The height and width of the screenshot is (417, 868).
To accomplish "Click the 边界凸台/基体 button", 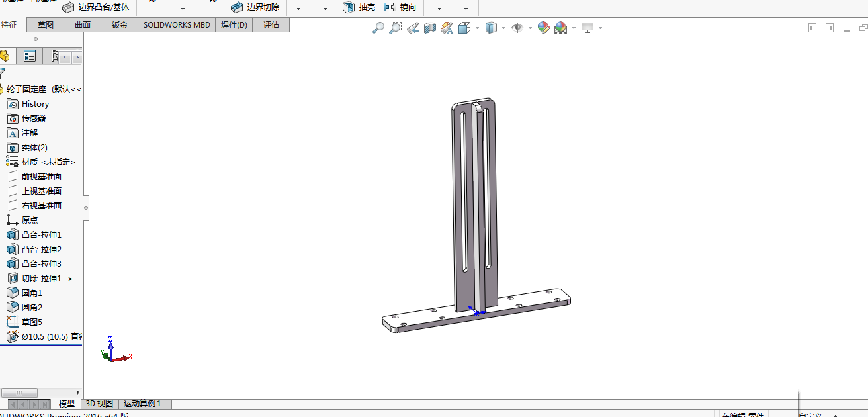I will (95, 7).
